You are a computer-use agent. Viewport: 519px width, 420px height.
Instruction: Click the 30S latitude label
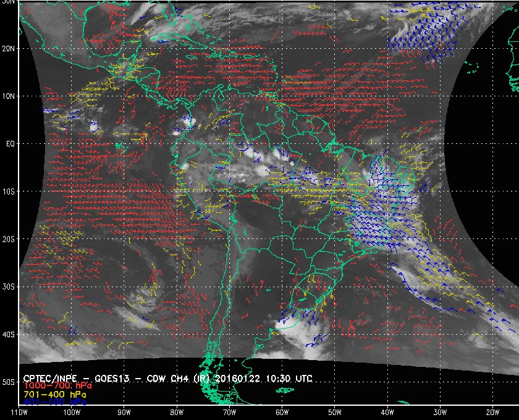9,287
